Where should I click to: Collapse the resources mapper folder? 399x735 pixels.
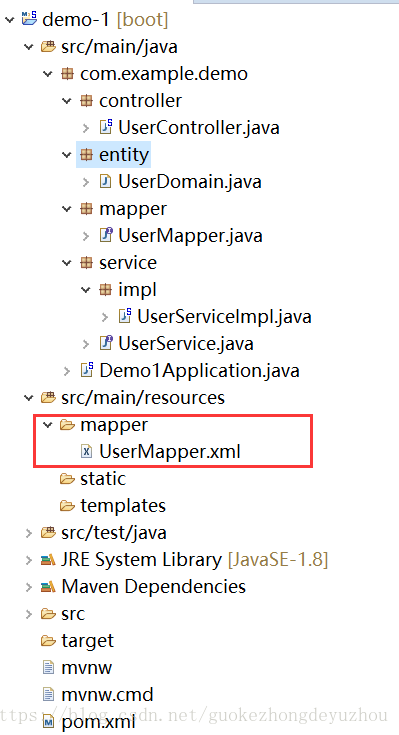[x=48, y=425]
